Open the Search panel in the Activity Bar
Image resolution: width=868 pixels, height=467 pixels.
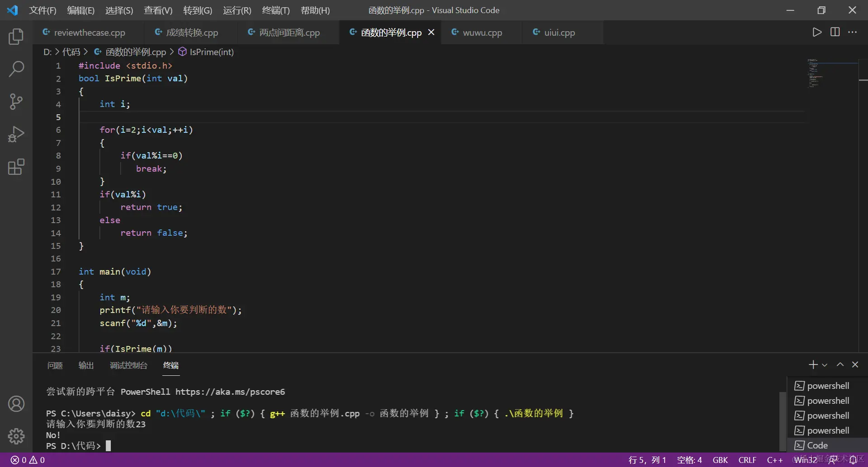click(16, 69)
